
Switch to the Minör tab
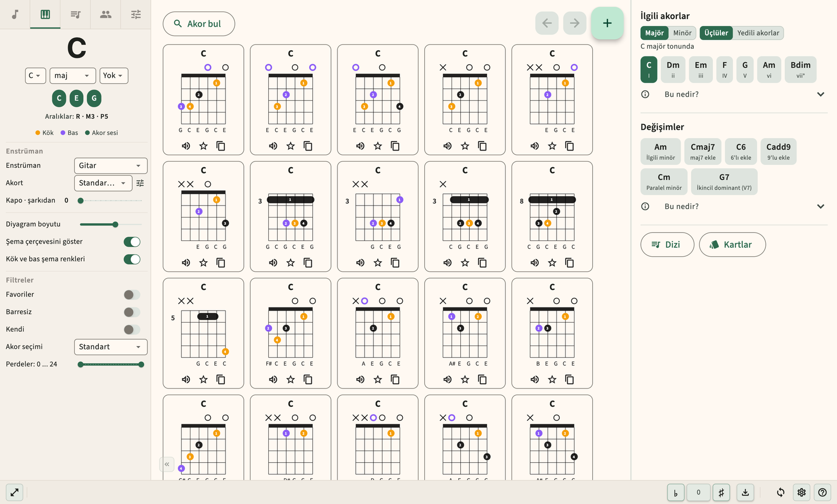pyautogui.click(x=682, y=33)
